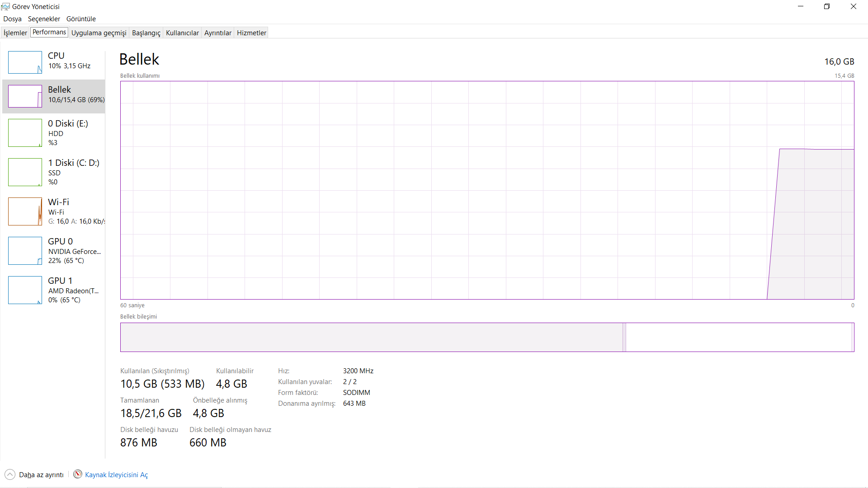The width and height of the screenshot is (868, 488).
Task: Open the Dosya menu
Action: pyautogui.click(x=12, y=19)
